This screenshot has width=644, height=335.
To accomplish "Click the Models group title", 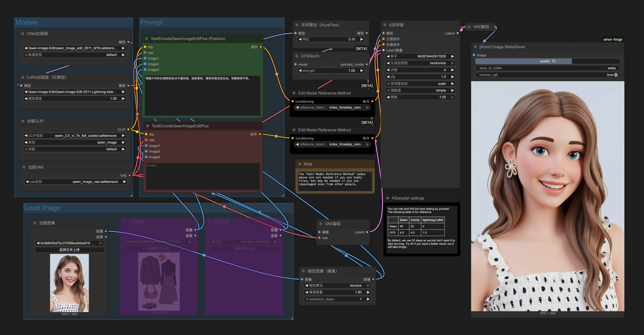I will [27, 22].
